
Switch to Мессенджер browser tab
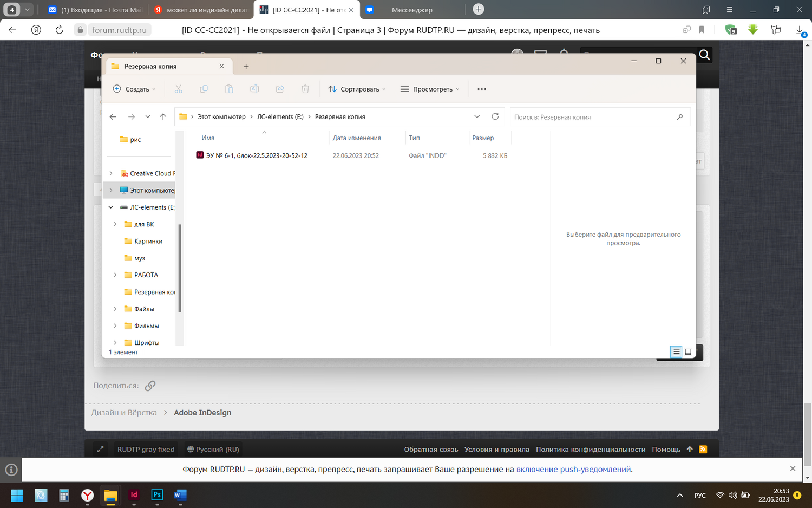pyautogui.click(x=412, y=10)
